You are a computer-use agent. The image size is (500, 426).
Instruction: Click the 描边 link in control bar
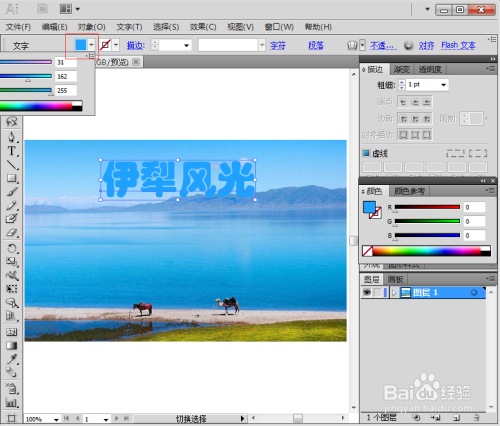pos(136,45)
